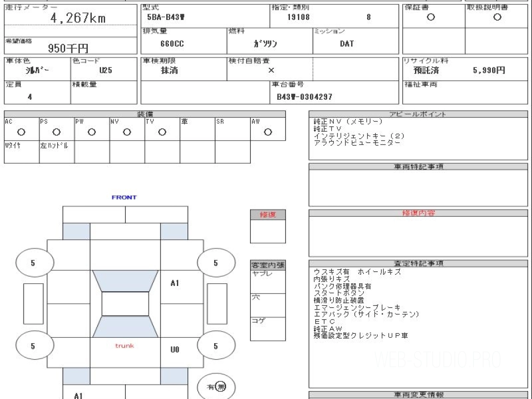This screenshot has height=399, width=532.
Task: Select the 修復 header box
Action: pos(268,215)
